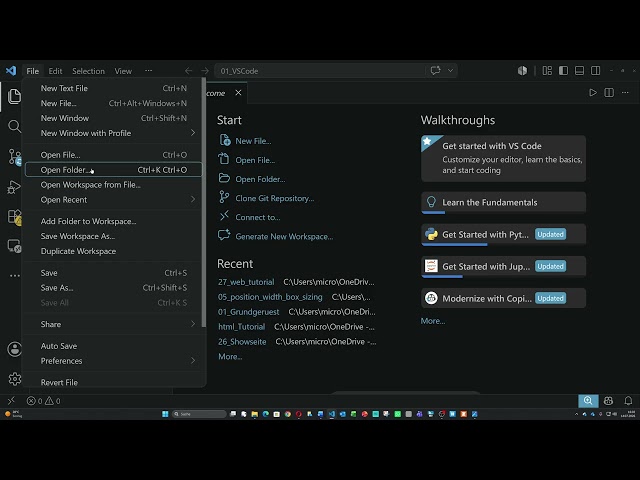Open the Selection menu
640x480 pixels.
coord(88,71)
